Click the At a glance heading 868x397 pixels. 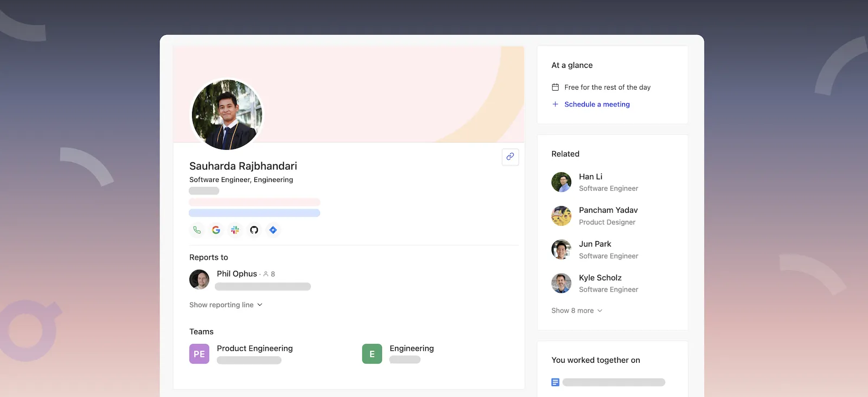tap(572, 65)
